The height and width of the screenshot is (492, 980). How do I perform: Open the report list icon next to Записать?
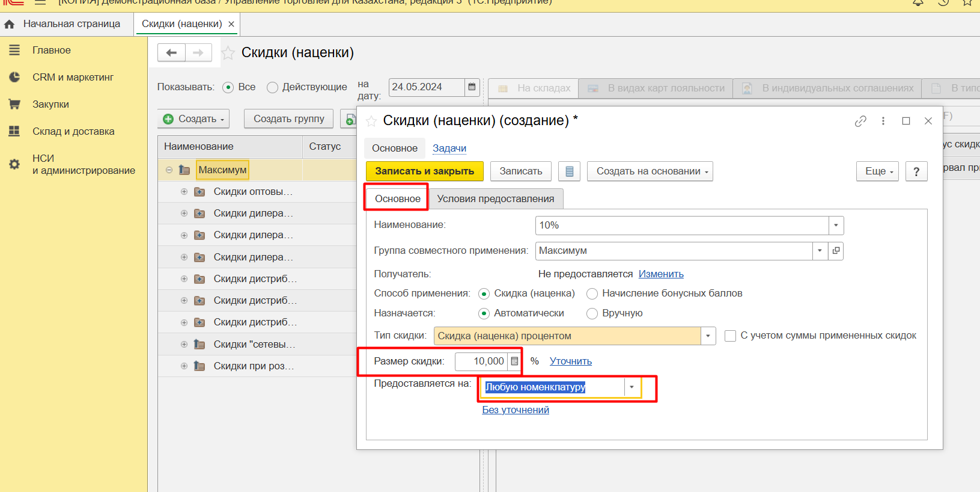coord(569,171)
